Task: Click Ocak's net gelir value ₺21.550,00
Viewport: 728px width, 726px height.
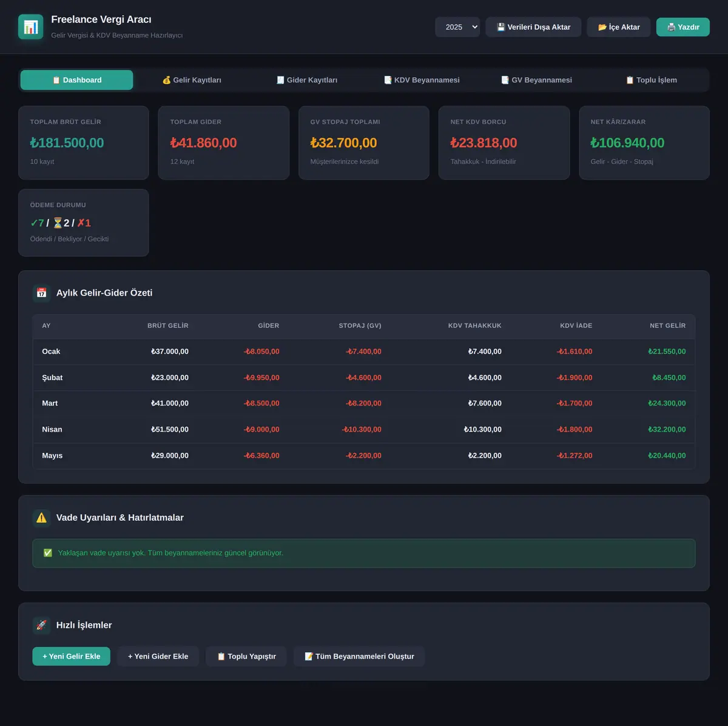Action: [667, 351]
